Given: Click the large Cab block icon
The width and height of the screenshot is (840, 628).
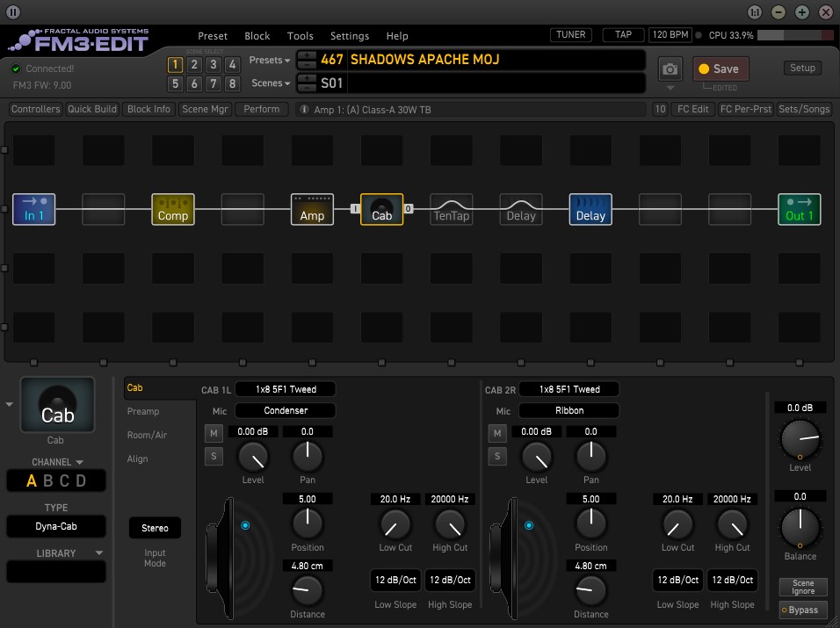Looking at the screenshot, I should click(58, 406).
